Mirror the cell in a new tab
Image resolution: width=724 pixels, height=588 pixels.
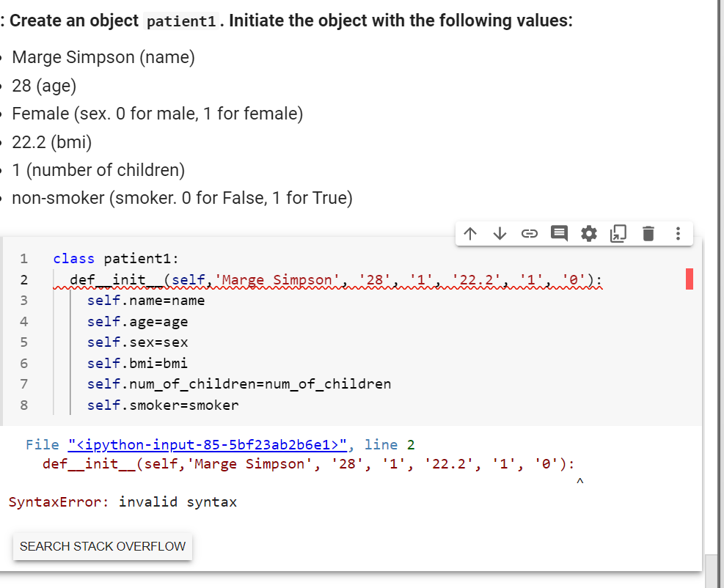618,233
